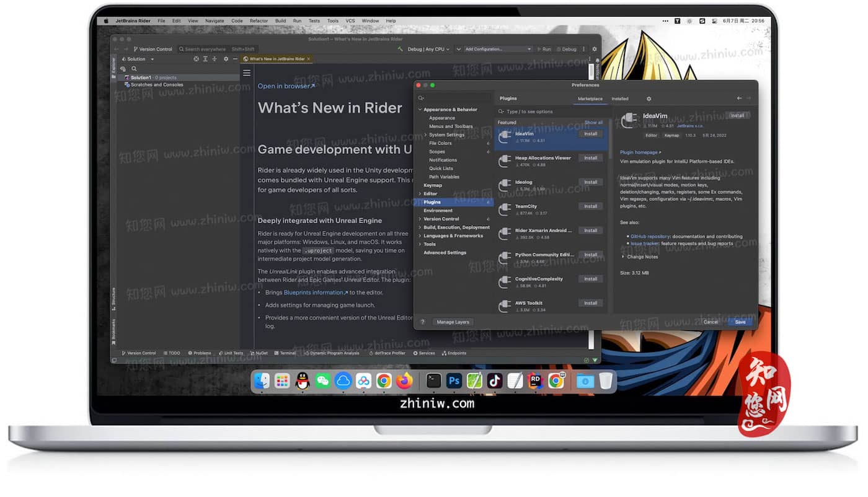
Task: Open the Unit Tests tool window
Action: pyautogui.click(x=231, y=353)
